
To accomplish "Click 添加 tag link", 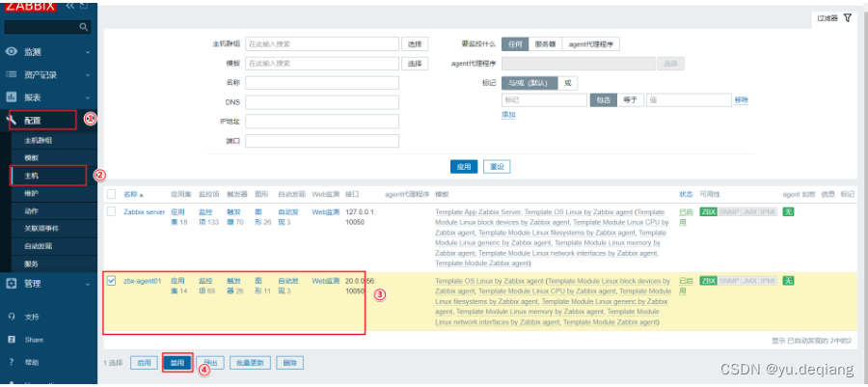I will (x=508, y=115).
